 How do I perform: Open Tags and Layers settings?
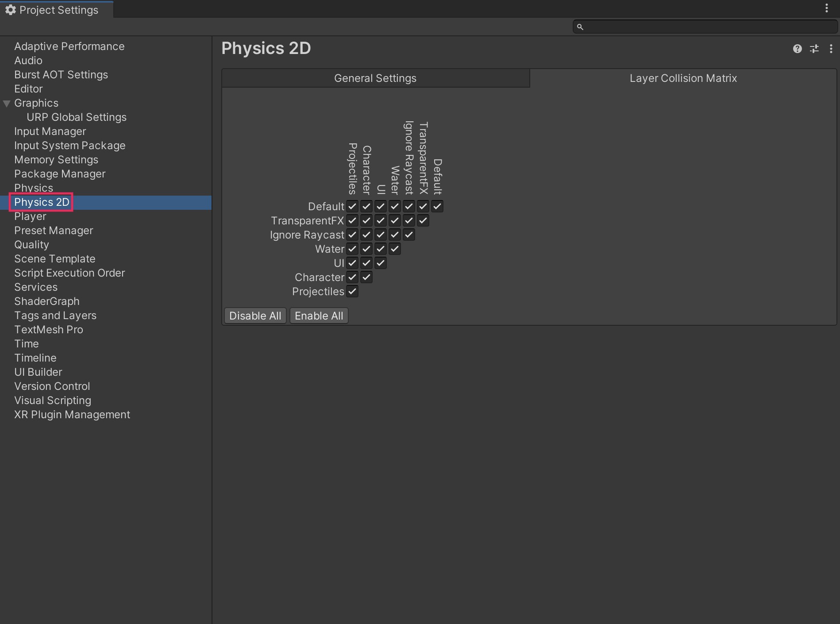click(55, 316)
